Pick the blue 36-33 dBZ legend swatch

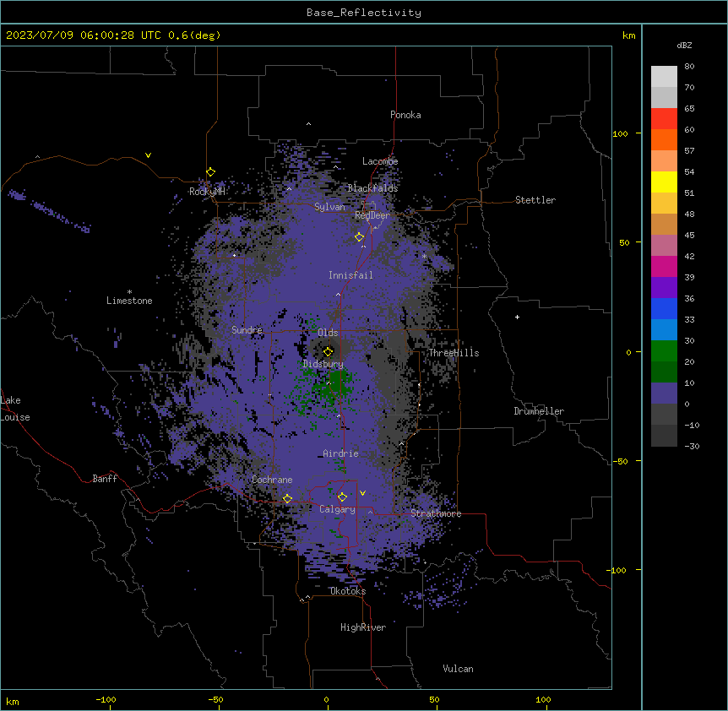[x=664, y=308]
